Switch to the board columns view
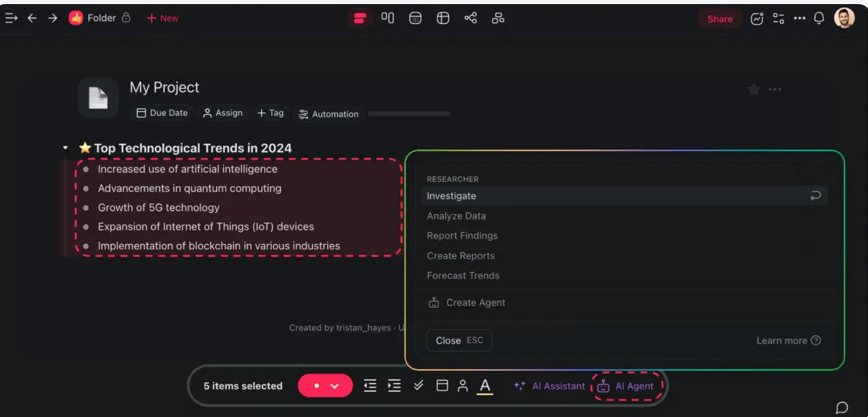The height and width of the screenshot is (417, 868). [x=388, y=18]
